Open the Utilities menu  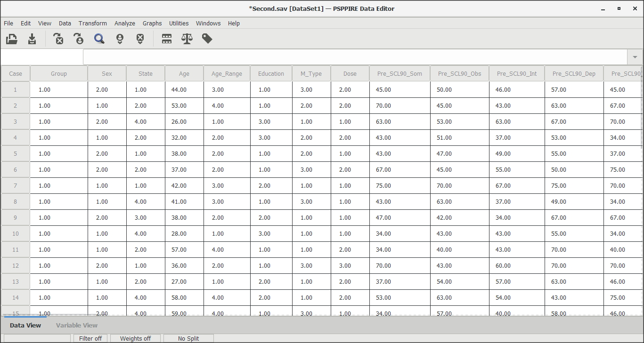click(x=179, y=23)
